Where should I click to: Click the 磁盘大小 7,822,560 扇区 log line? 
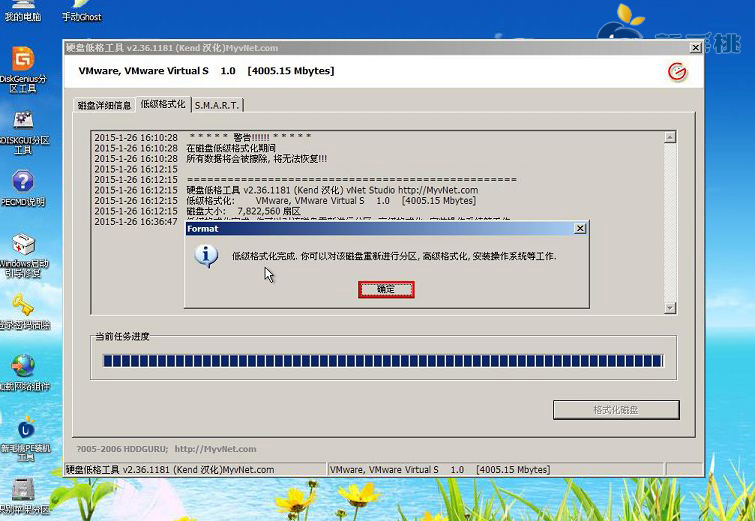click(197, 211)
